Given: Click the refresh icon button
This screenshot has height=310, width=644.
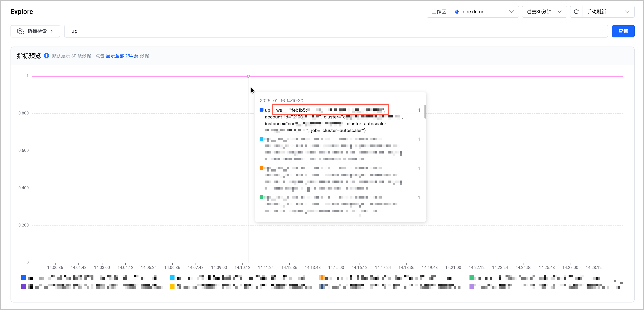Looking at the screenshot, I should click(576, 12).
